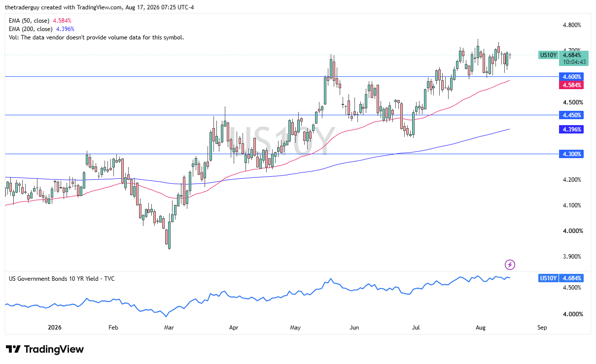Click the Feb label on time axis
The height and width of the screenshot is (364, 596).
point(113,327)
